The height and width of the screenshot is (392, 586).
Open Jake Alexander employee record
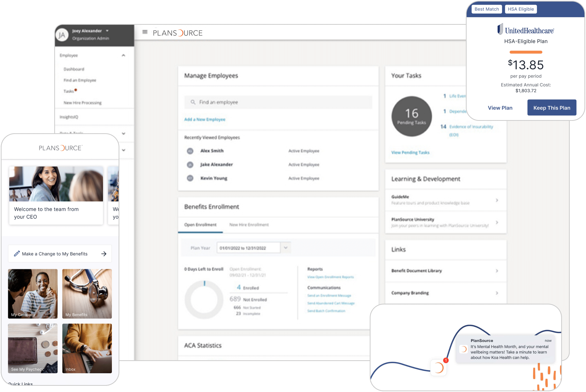tap(217, 164)
